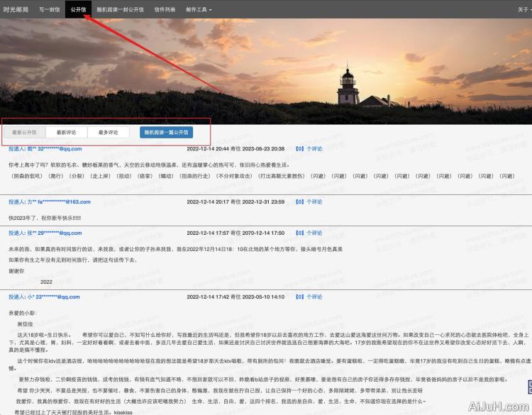Image resolution: width=532 pixels, height=415 pixels.
Task: Switch to the 最新公开信 tab
Action: coord(24,132)
